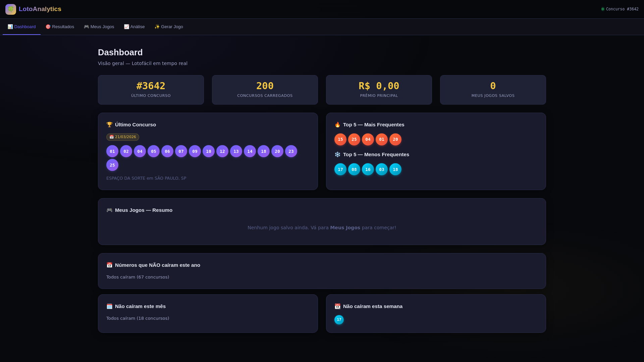Follow the bold Meus Jogos link in empty message

[x=345, y=228]
